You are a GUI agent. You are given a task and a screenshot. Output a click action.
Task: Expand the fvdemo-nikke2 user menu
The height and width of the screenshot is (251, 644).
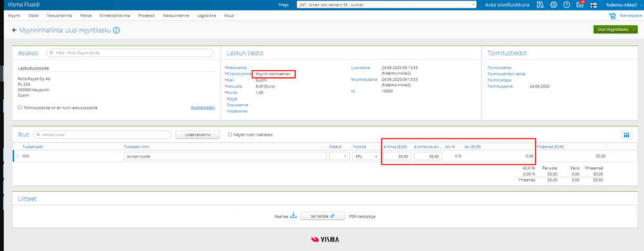point(623,5)
